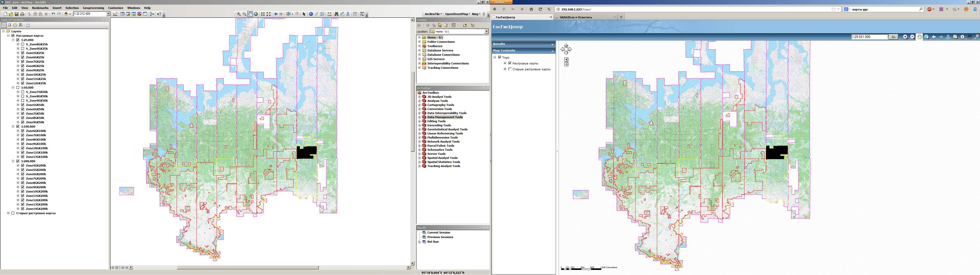Save the map document with the disk icon
This screenshot has height=275, width=980.
pos(16,14)
